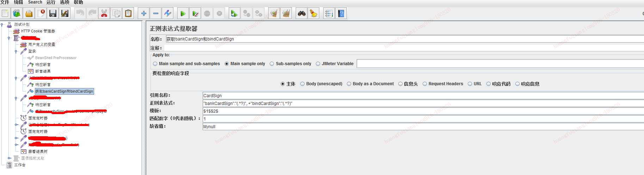Open search with binoculars icon

[302, 13]
